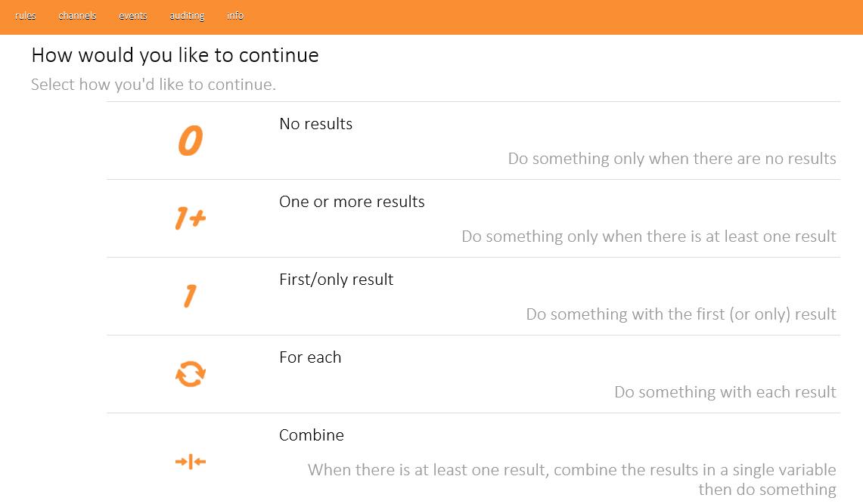Click 'Do something with each result' description

pos(725,392)
